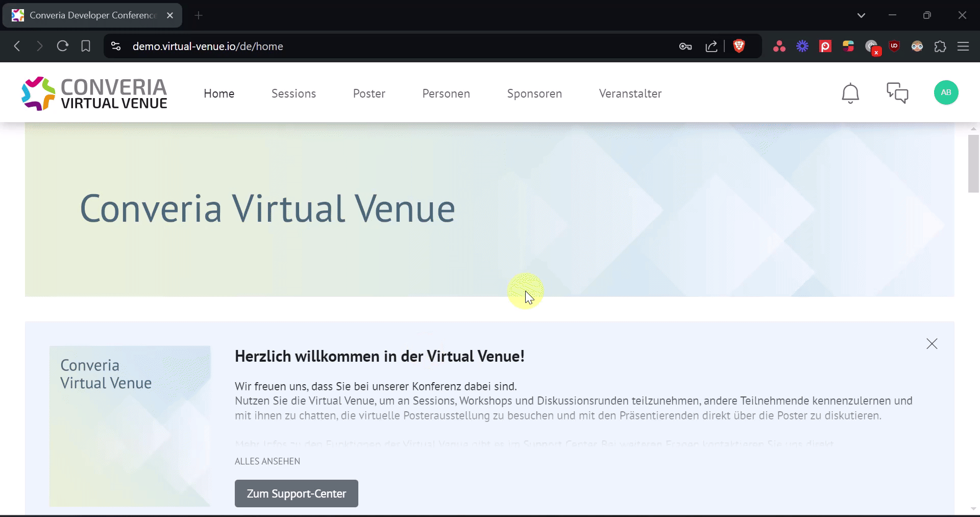Open the browser hamburger menu
Screen dimensions: 980x517
click(963, 46)
